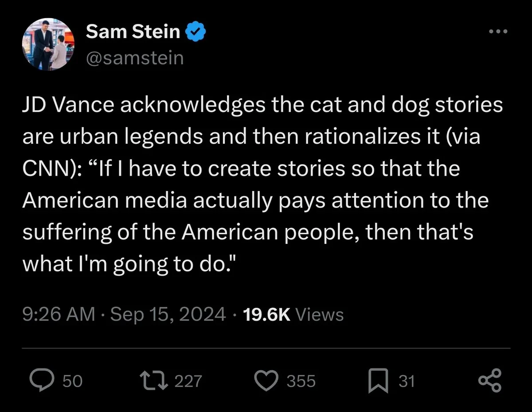The height and width of the screenshot is (412, 532).
Task: Click the repost count 227
Action: pos(188,381)
